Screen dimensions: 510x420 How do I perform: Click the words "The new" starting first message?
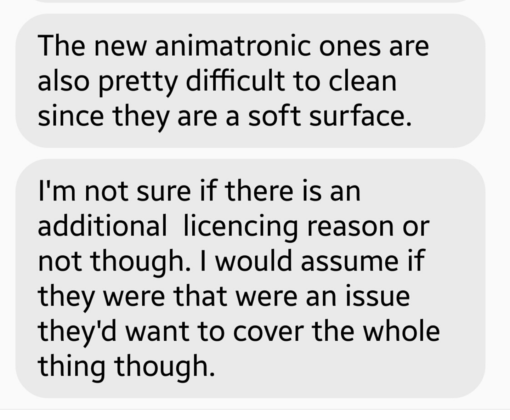click(92, 46)
